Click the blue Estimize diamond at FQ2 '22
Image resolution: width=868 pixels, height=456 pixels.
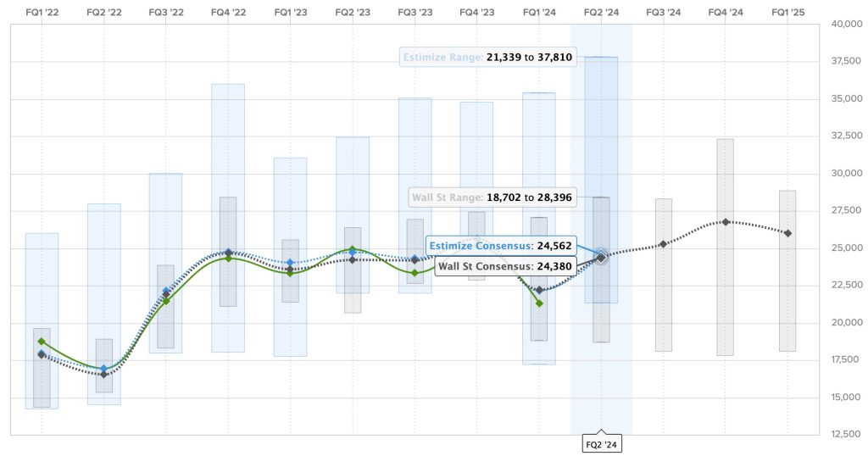[x=104, y=369]
